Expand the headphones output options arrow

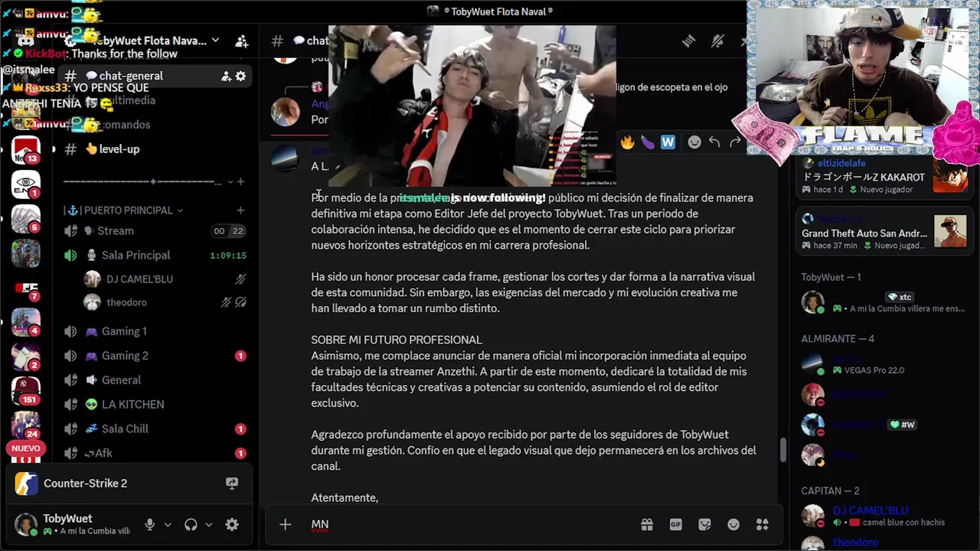208,525
